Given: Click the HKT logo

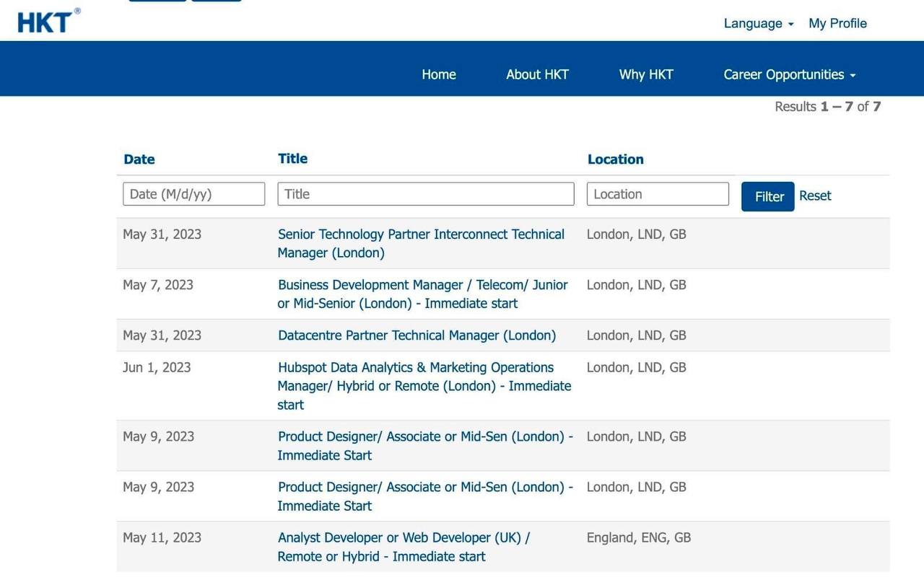Looking at the screenshot, I should 48,21.
